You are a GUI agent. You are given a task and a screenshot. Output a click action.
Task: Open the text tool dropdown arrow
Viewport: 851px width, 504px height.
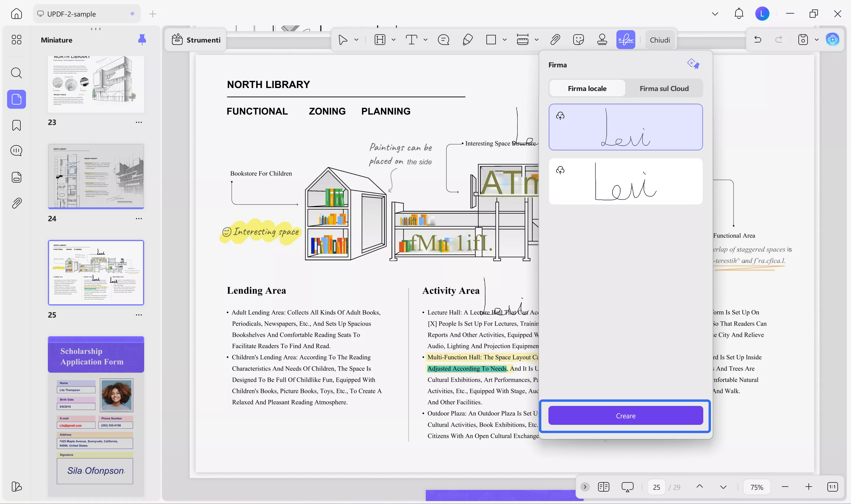coord(425,40)
